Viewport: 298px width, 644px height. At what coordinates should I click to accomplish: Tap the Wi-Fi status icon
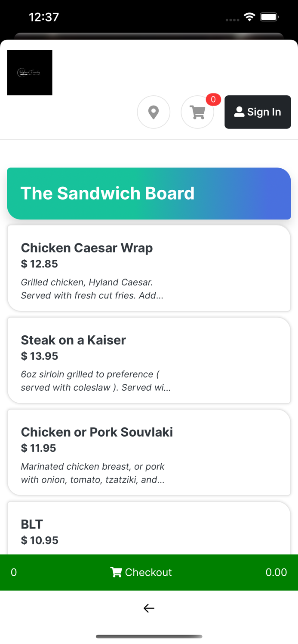click(249, 17)
